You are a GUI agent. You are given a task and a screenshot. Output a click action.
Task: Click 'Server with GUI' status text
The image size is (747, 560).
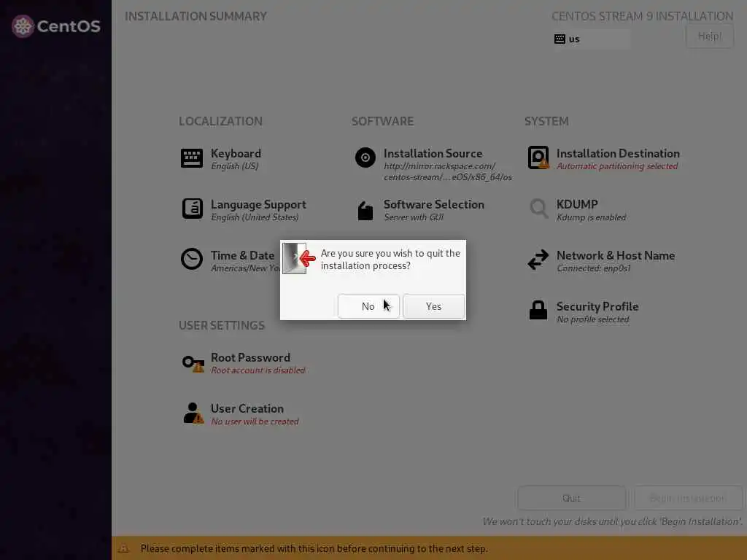pyautogui.click(x=414, y=217)
